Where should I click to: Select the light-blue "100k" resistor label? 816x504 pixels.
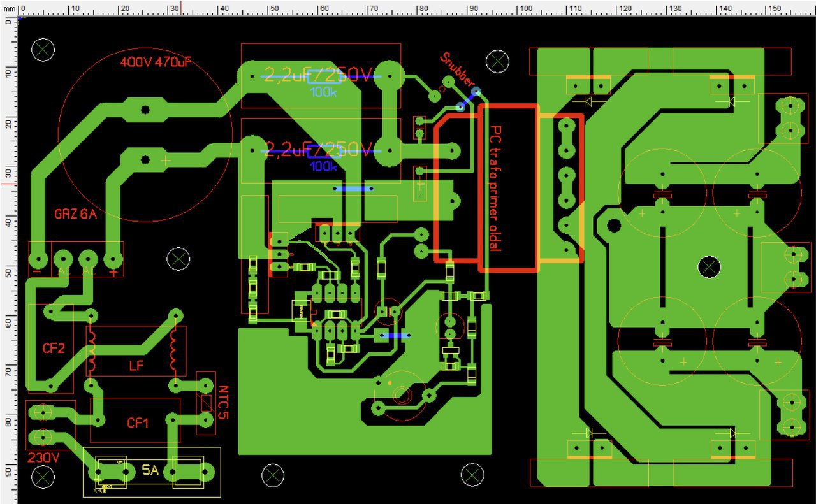click(x=323, y=92)
